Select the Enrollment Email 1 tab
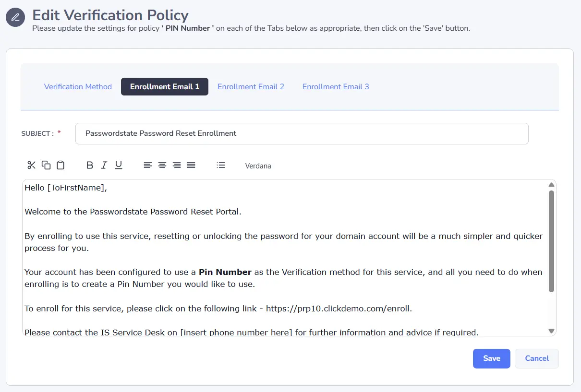Image resolution: width=581 pixels, height=392 pixels. click(165, 87)
